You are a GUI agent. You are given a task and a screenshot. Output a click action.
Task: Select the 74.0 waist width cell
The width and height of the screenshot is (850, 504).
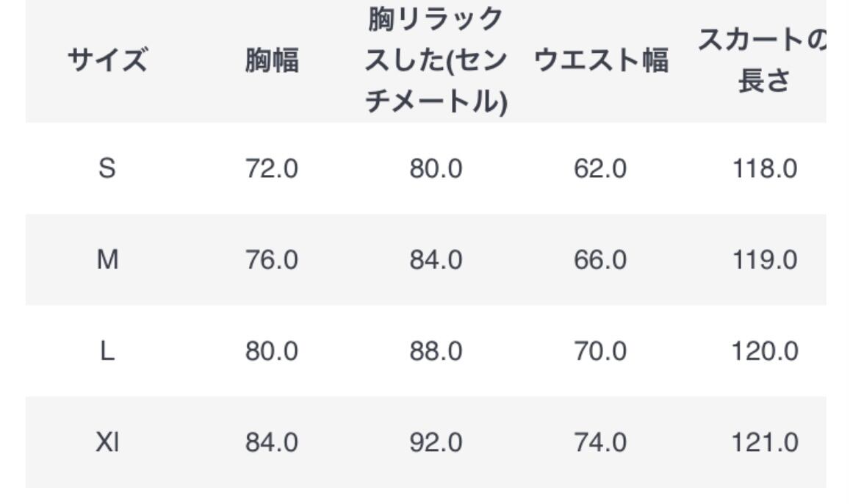pos(600,443)
